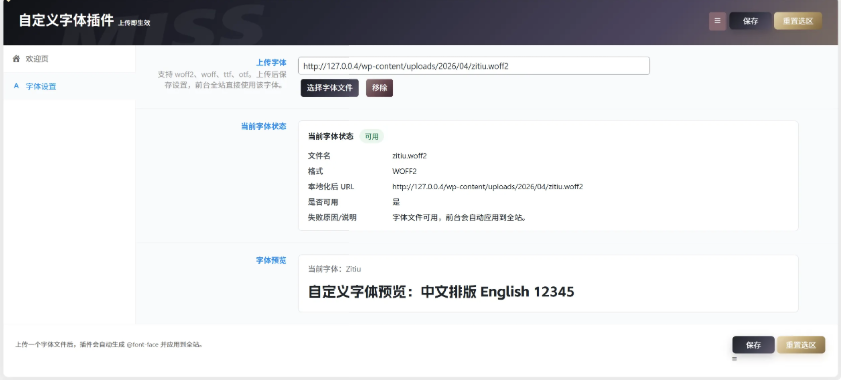Click the 上传字体 section label
Screen dimensions: 843x381
pyautogui.click(x=271, y=62)
